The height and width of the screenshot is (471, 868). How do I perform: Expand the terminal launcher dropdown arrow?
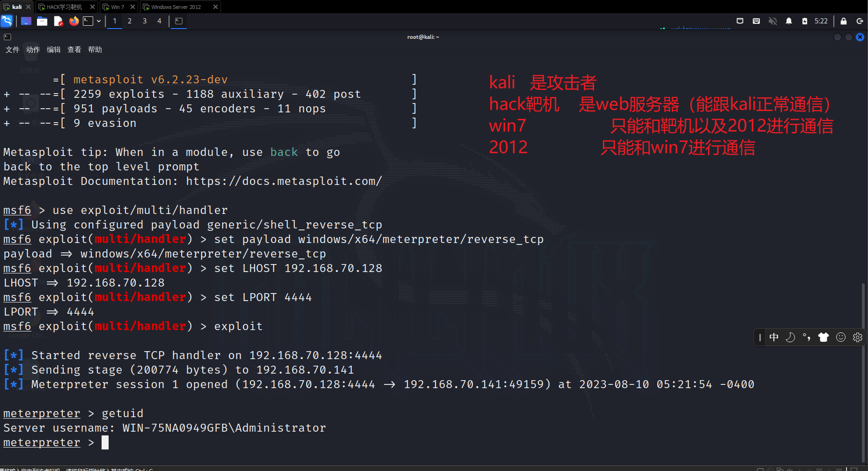coord(98,21)
